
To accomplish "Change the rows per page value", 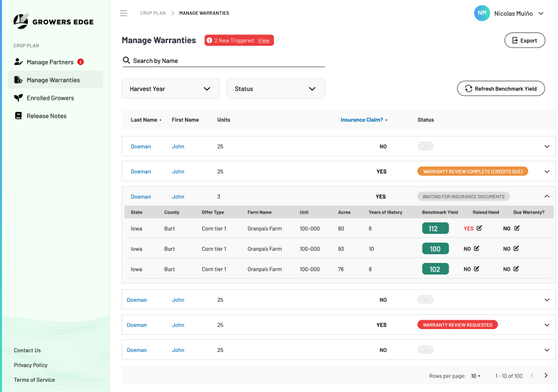I will pyautogui.click(x=475, y=376).
